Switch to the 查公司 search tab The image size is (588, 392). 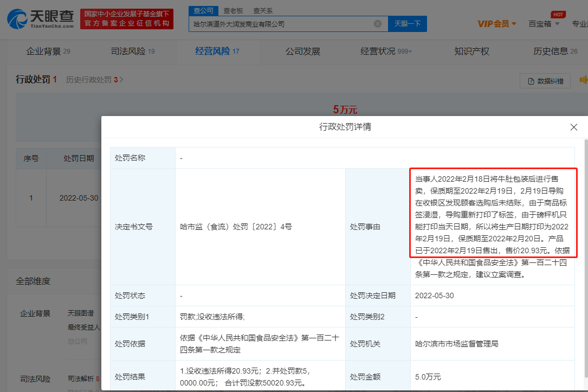click(204, 10)
